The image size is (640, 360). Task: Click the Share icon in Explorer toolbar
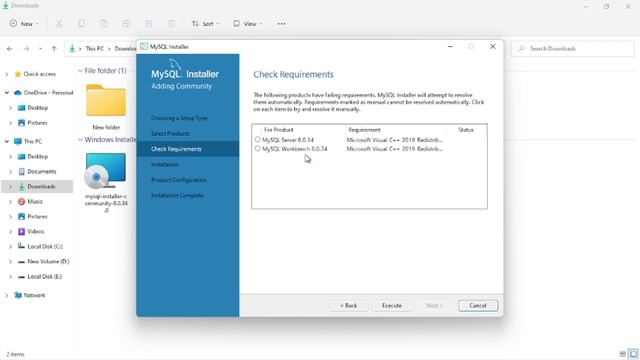(149, 24)
